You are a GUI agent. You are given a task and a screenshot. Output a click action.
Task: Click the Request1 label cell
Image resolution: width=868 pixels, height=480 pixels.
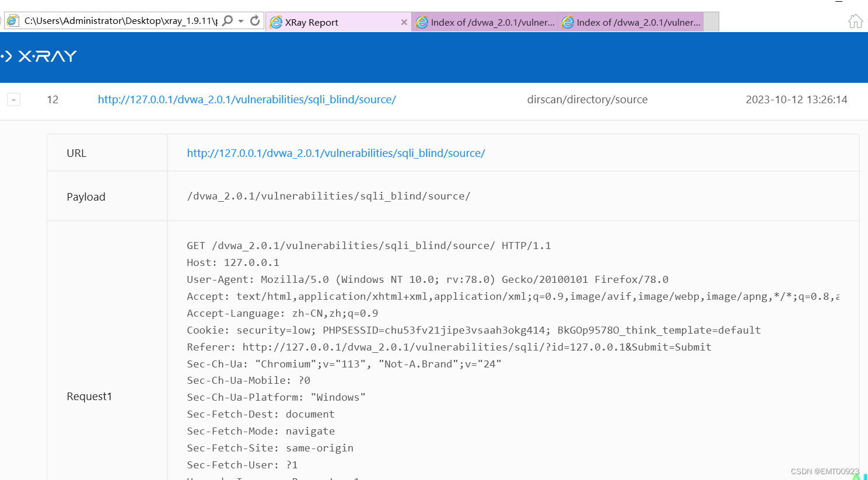click(x=107, y=397)
